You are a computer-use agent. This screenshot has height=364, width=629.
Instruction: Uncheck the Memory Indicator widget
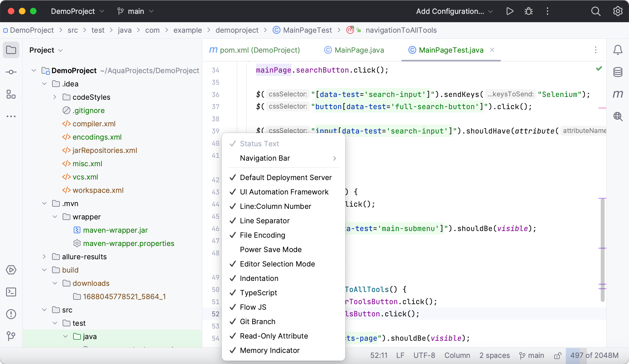click(x=269, y=350)
